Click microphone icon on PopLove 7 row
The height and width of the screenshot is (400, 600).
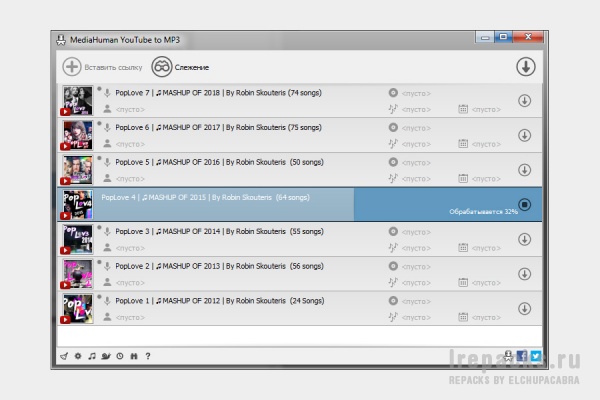(108, 93)
